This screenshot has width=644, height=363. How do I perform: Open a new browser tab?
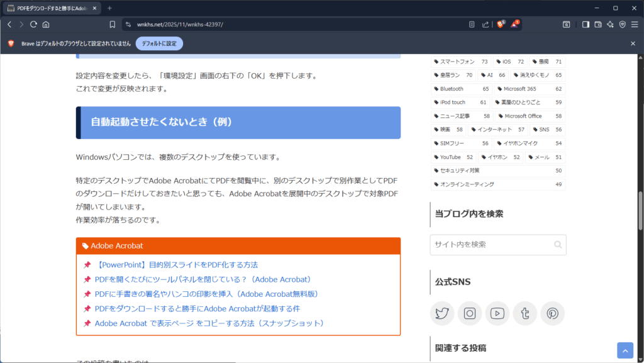click(x=109, y=9)
